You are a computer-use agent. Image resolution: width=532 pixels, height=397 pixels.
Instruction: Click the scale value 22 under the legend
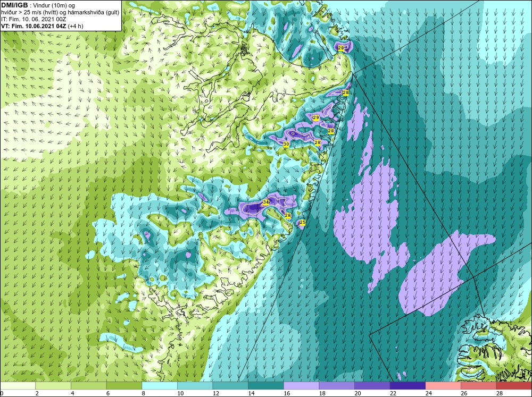pos(393,393)
